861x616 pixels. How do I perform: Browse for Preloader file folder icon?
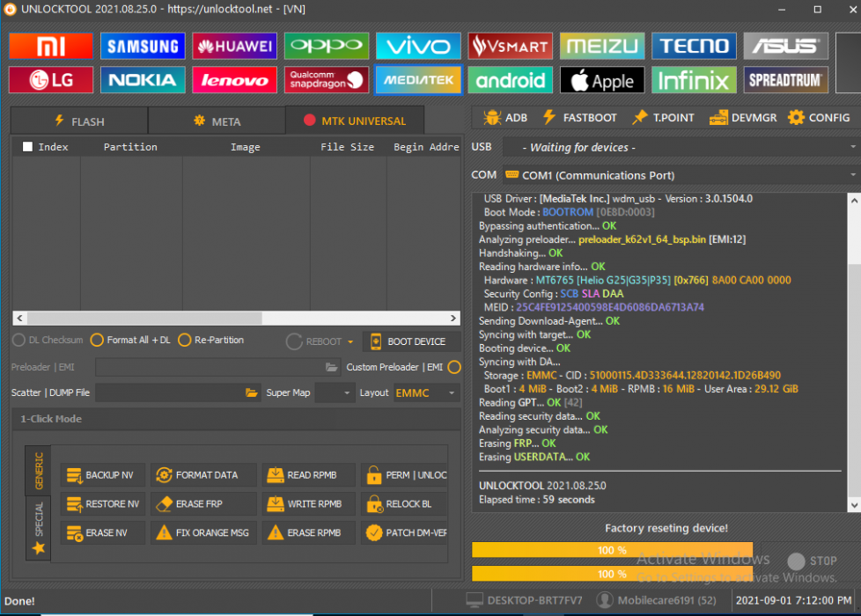(x=331, y=367)
